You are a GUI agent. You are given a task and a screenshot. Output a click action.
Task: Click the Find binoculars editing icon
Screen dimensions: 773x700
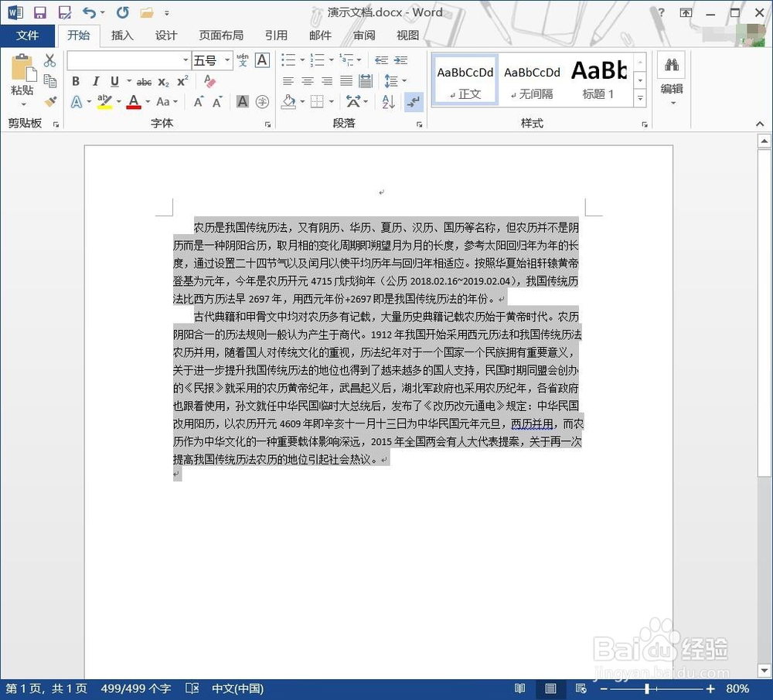pos(672,65)
